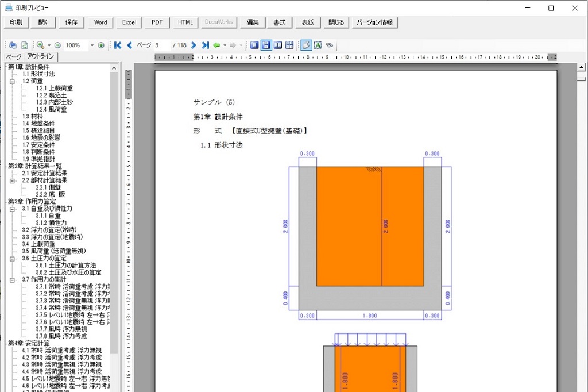Screen dimensions: 588x392
Task: Select 1.6 地震の影響 outline item
Action: coord(41,137)
